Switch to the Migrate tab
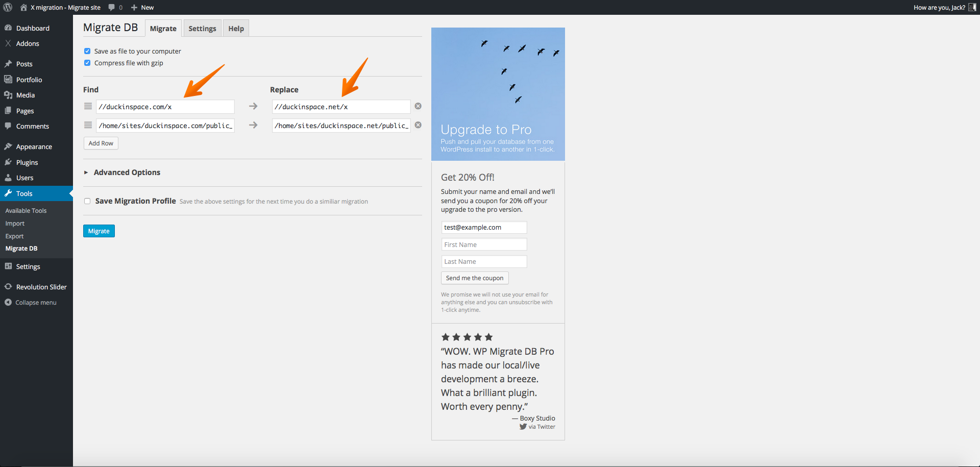Image resolution: width=980 pixels, height=467 pixels. [x=163, y=29]
